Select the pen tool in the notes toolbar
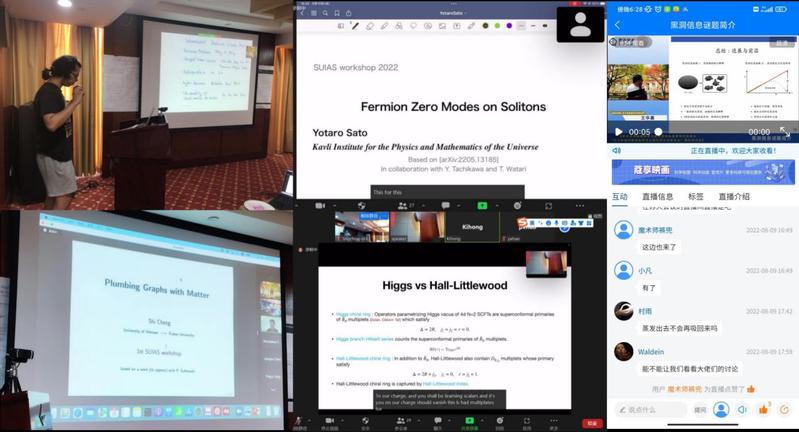799x432 pixels. point(354,26)
